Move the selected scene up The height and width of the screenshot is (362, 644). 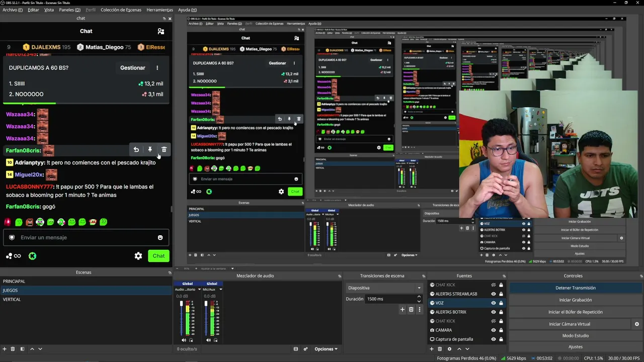pos(32,349)
